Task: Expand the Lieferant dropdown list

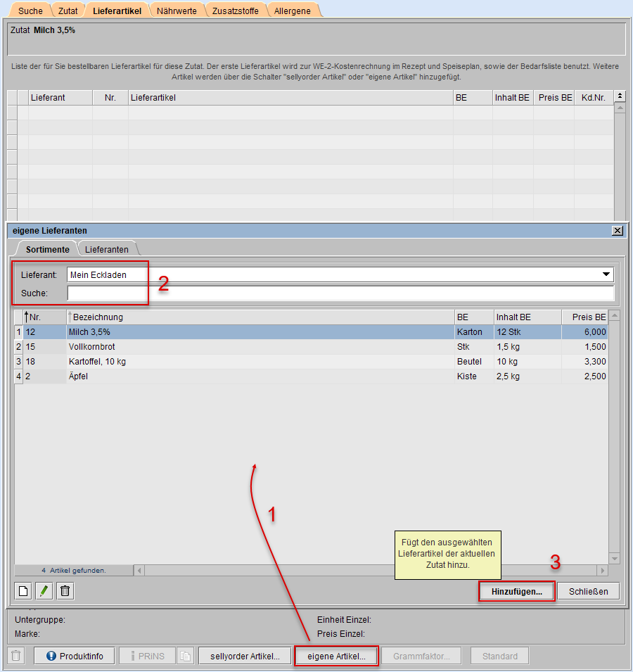Action: 606,274
